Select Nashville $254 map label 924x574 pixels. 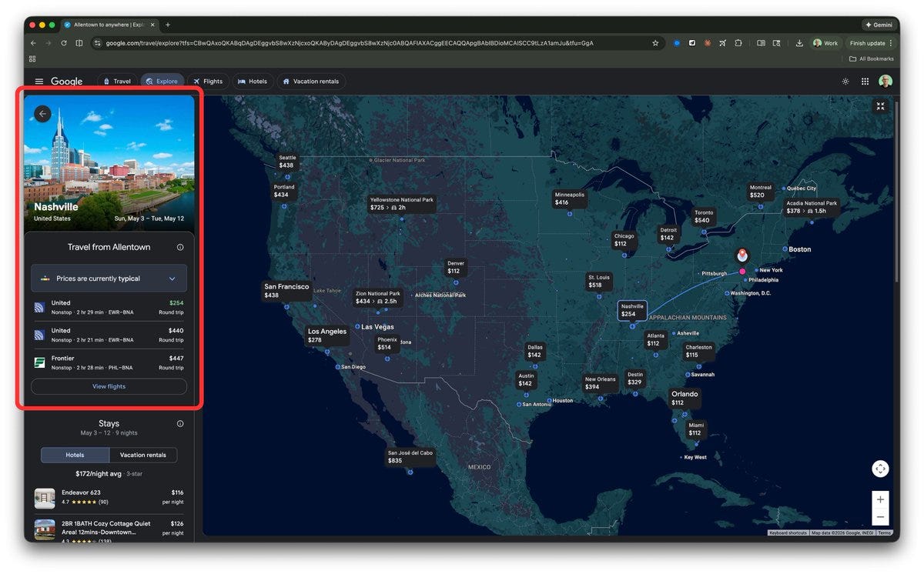(x=632, y=310)
